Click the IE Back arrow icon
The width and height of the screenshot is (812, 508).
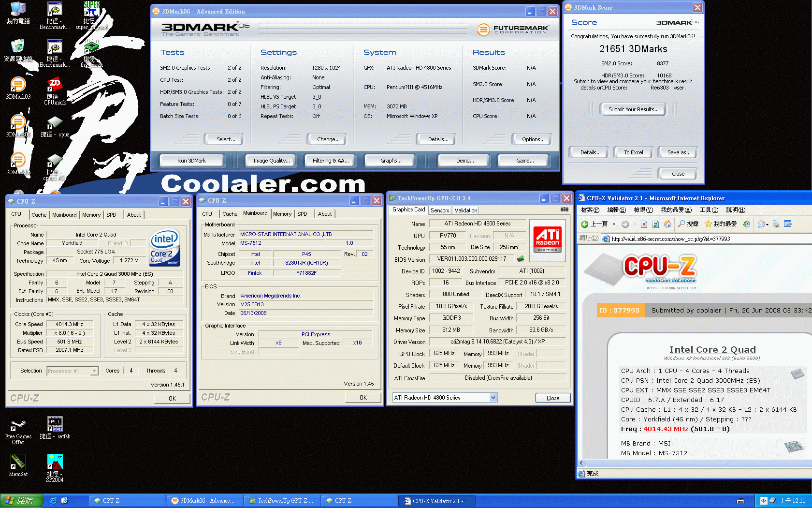click(x=584, y=224)
